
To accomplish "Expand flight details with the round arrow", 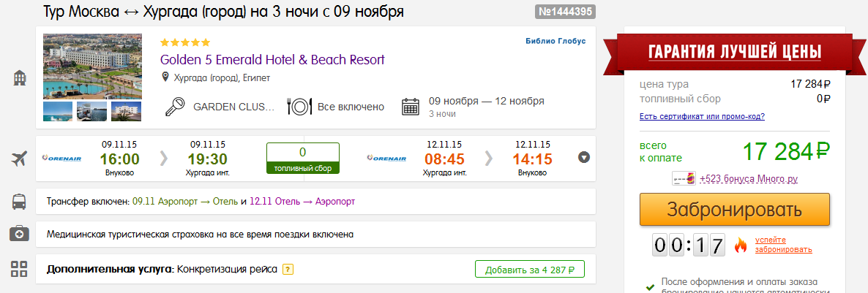I will [x=584, y=157].
